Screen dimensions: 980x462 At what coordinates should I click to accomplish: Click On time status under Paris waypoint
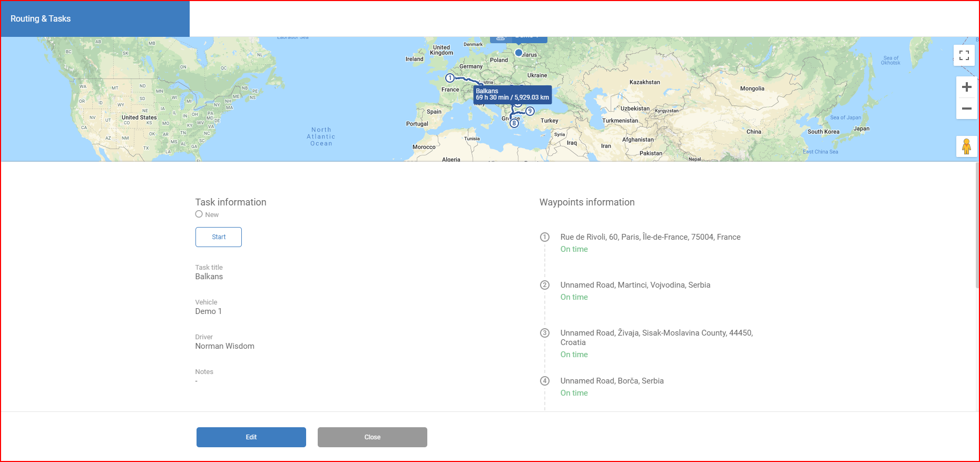tap(574, 249)
